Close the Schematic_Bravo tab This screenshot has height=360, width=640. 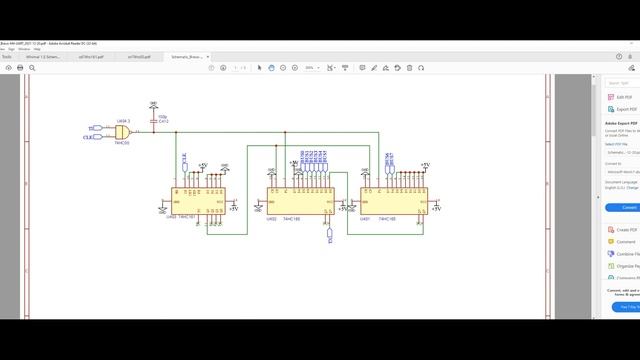(x=208, y=57)
